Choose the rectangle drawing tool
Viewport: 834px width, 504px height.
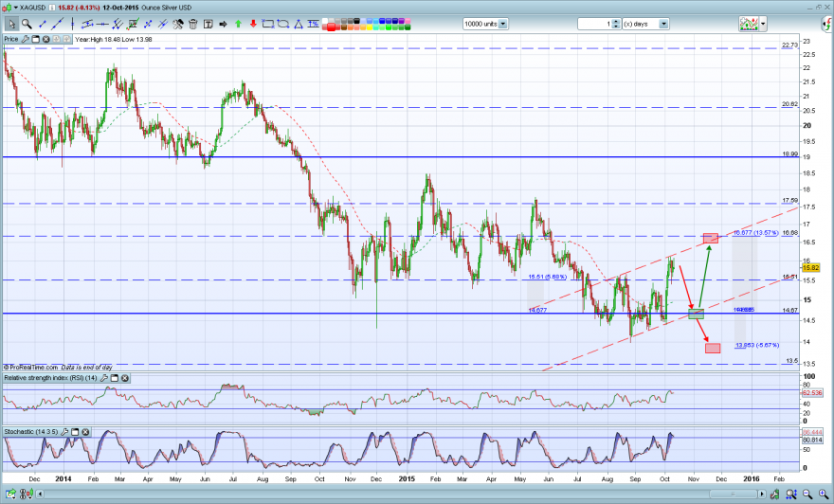pos(268,24)
